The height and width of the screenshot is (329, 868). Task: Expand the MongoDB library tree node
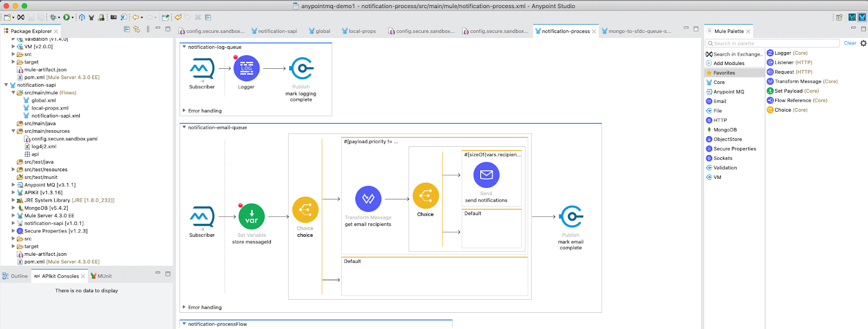coord(14,208)
